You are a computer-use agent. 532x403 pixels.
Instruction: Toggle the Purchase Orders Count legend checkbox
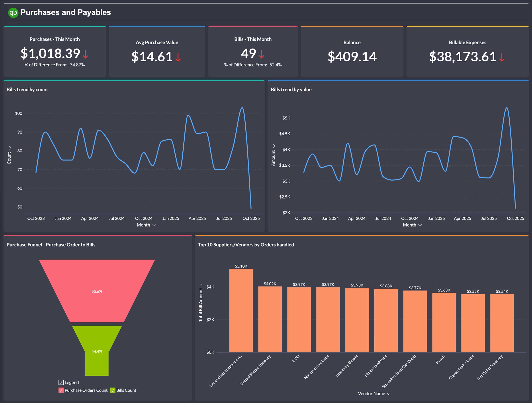click(x=61, y=390)
